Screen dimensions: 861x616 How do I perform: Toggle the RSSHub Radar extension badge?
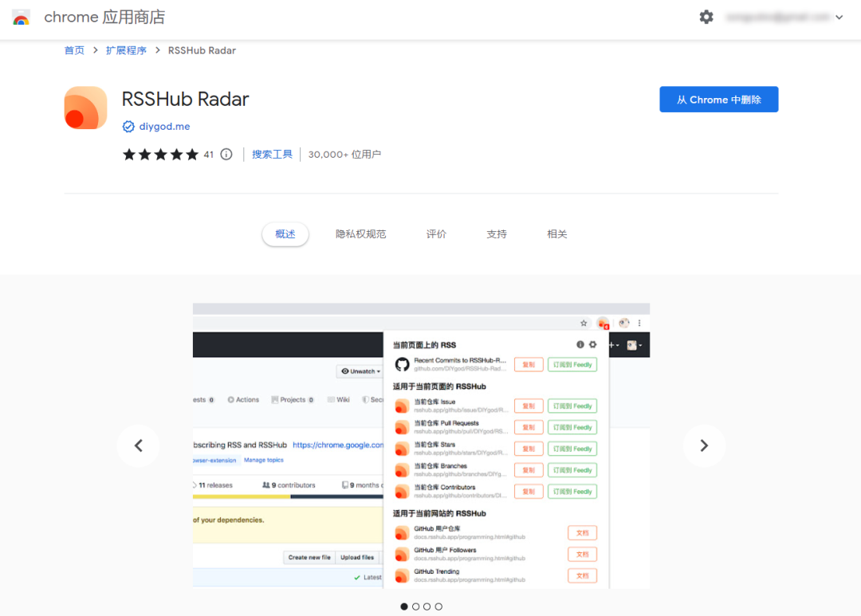click(603, 323)
